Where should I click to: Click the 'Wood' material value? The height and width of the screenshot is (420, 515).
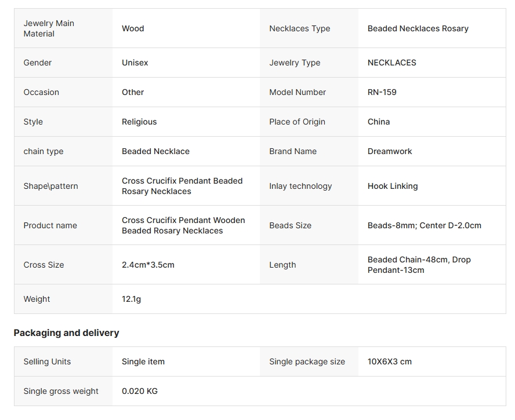133,28
